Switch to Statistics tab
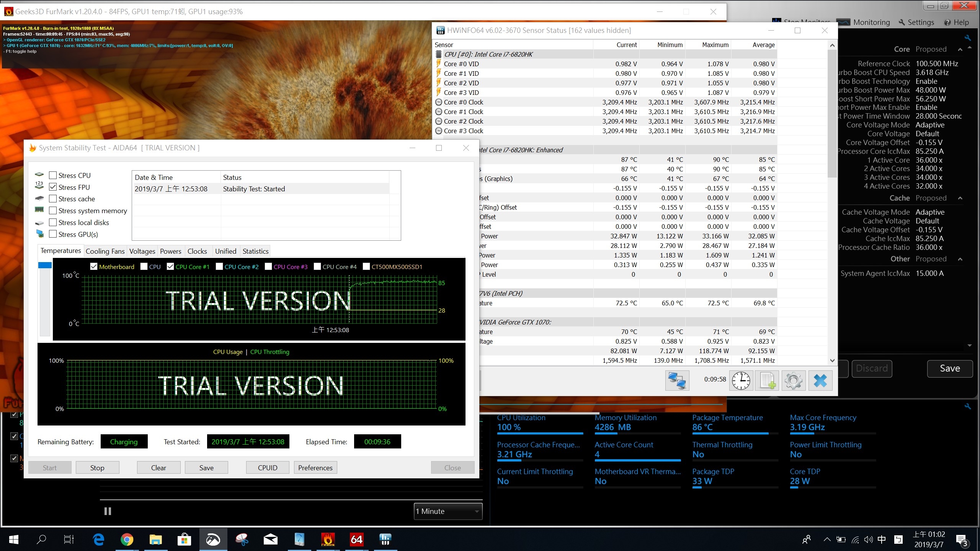This screenshot has height=551, width=980. pos(255,251)
